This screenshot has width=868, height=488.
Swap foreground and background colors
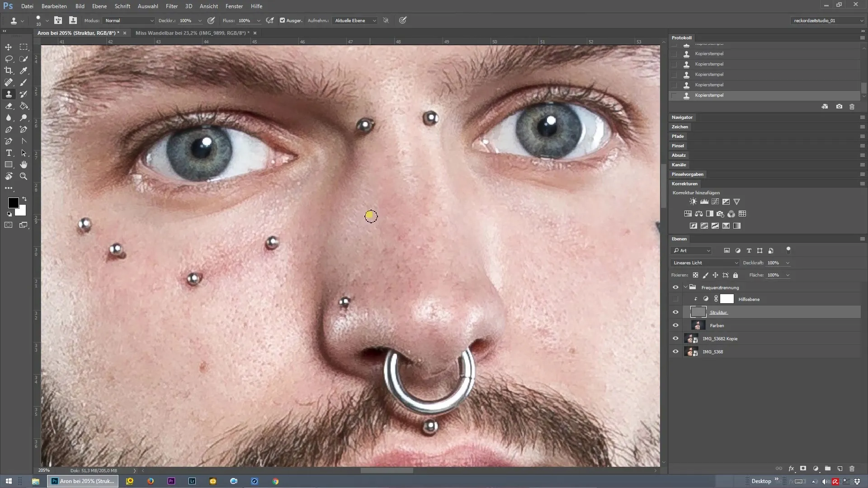(x=24, y=199)
